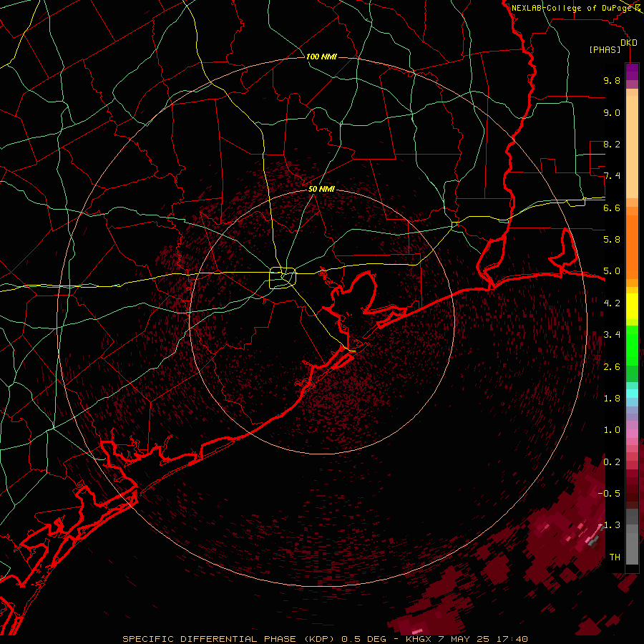
Task: Click the 8.2 legend value
Action: click(x=612, y=144)
